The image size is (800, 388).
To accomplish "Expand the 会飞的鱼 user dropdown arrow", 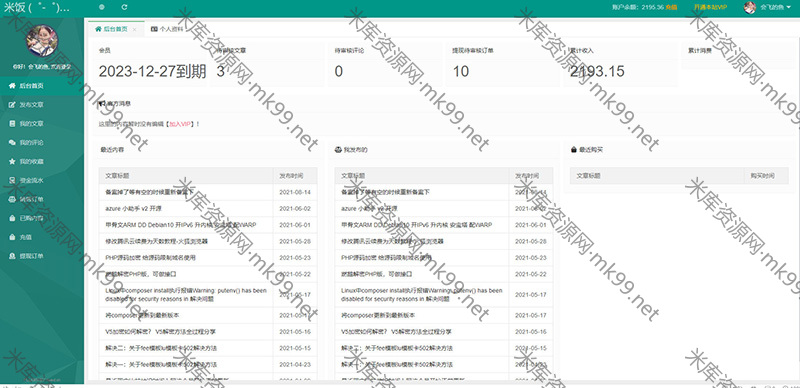I will (788, 7).
